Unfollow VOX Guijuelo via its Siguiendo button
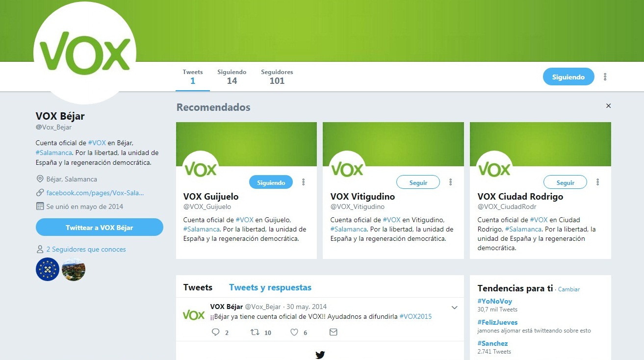644x360 pixels. (x=271, y=182)
